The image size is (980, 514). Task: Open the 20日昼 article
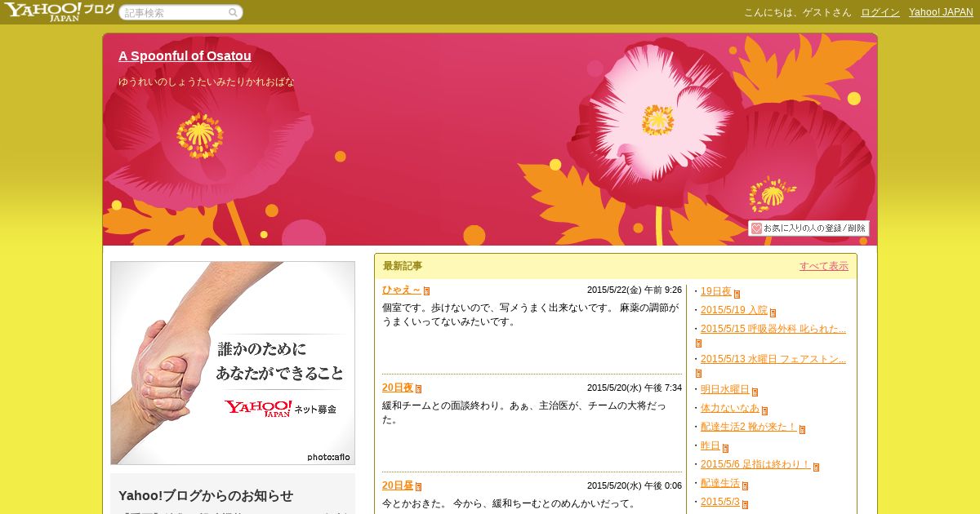(398, 485)
